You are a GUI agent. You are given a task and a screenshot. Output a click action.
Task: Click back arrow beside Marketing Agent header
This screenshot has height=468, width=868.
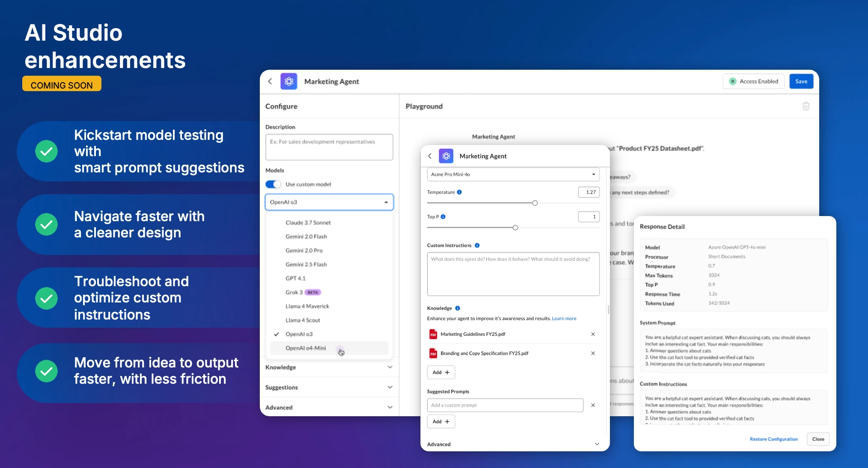[270, 81]
